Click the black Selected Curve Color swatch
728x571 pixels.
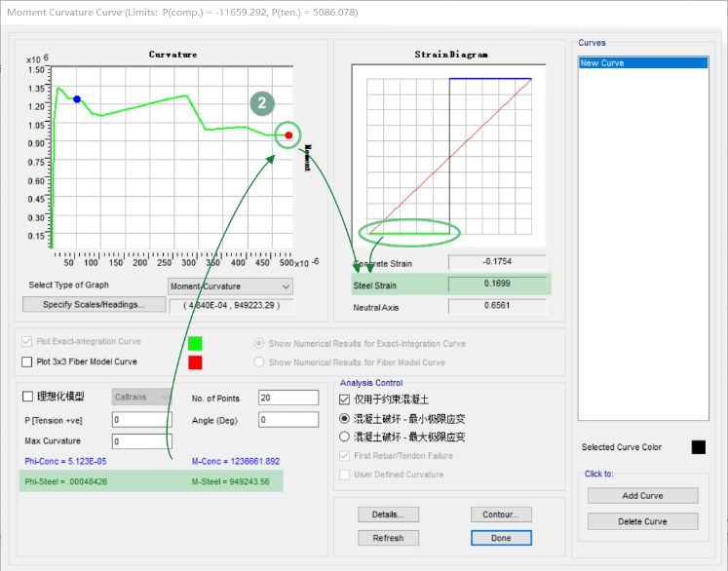tap(698, 447)
